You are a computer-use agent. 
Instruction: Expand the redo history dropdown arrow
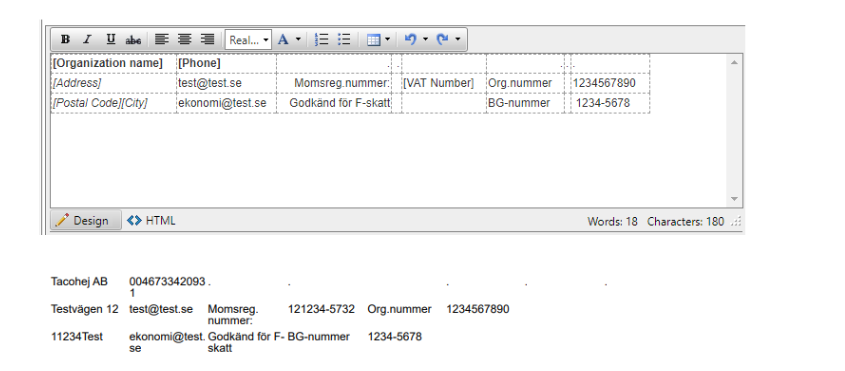pyautogui.click(x=458, y=39)
